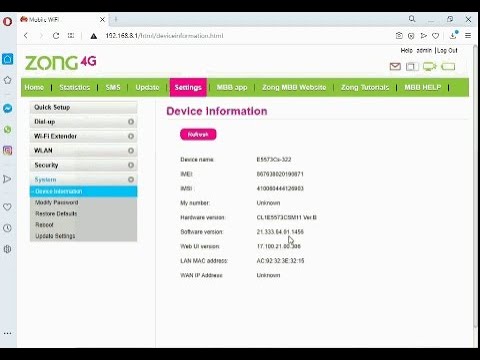Image resolution: width=480 pixels, height=360 pixels.
Task: Open the Reboot menu item
Action: coord(44,225)
